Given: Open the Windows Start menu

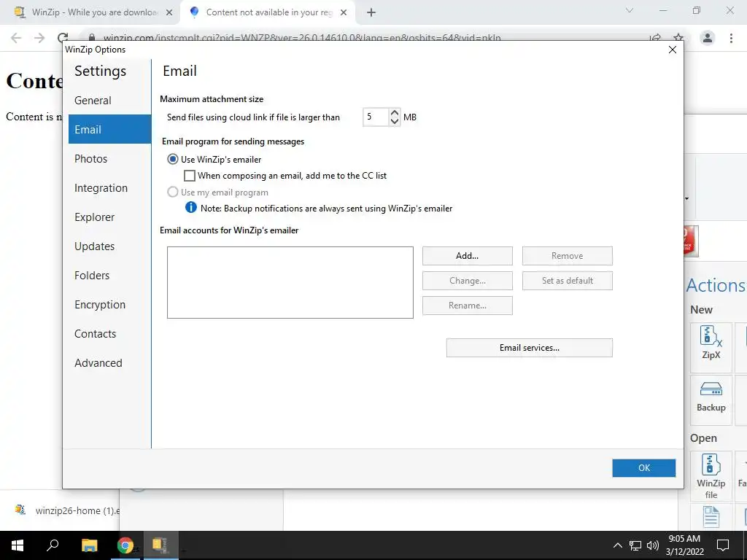Looking at the screenshot, I should (x=18, y=545).
